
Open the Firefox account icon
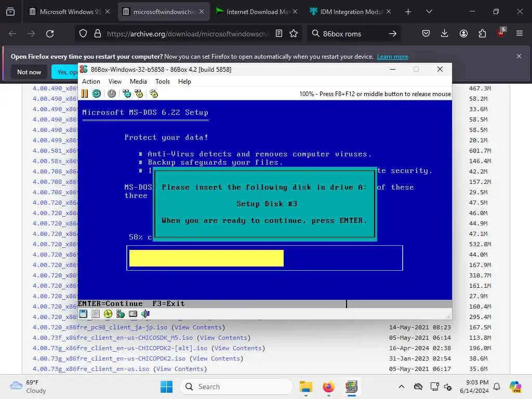463,34
